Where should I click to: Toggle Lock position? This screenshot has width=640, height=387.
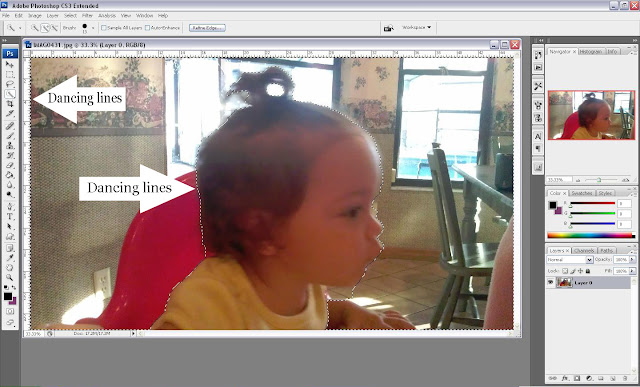click(580, 271)
